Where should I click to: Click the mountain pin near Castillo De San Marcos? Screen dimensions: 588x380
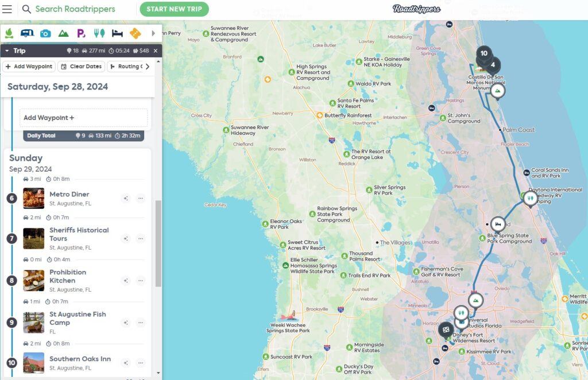click(498, 91)
